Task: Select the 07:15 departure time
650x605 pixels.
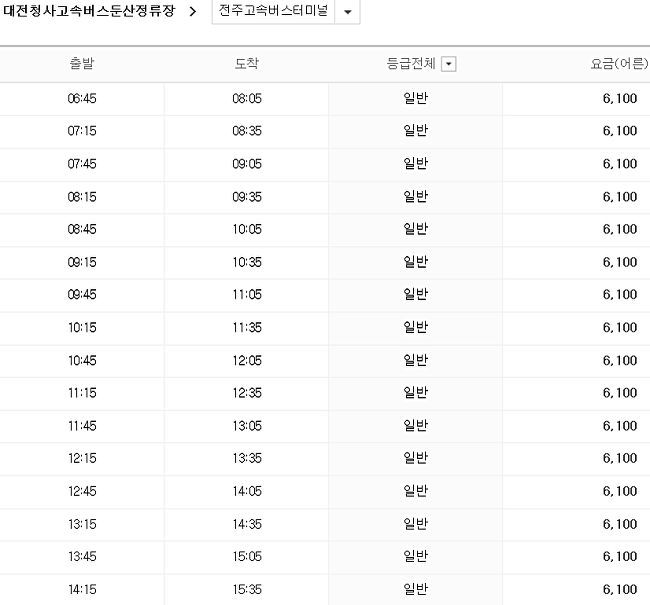Action: (x=82, y=131)
